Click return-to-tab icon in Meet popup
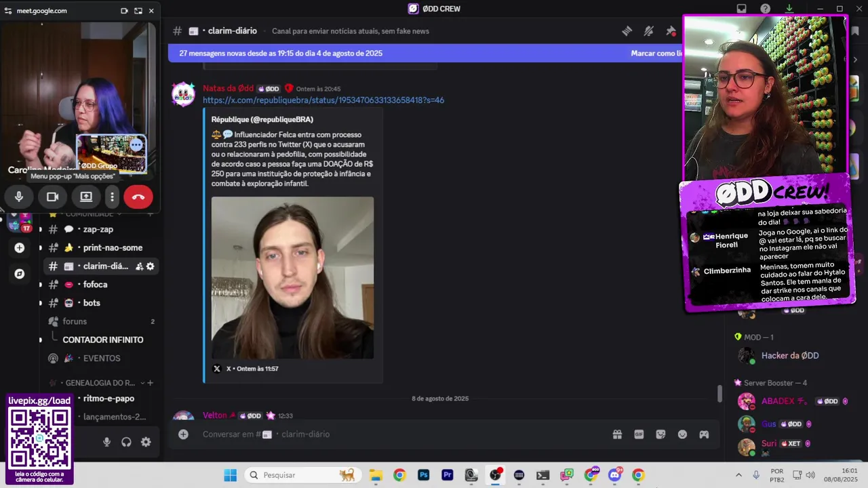868x488 pixels. click(x=138, y=11)
